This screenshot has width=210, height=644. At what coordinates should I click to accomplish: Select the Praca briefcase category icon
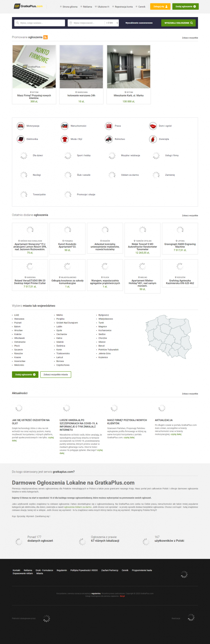pos(109,126)
